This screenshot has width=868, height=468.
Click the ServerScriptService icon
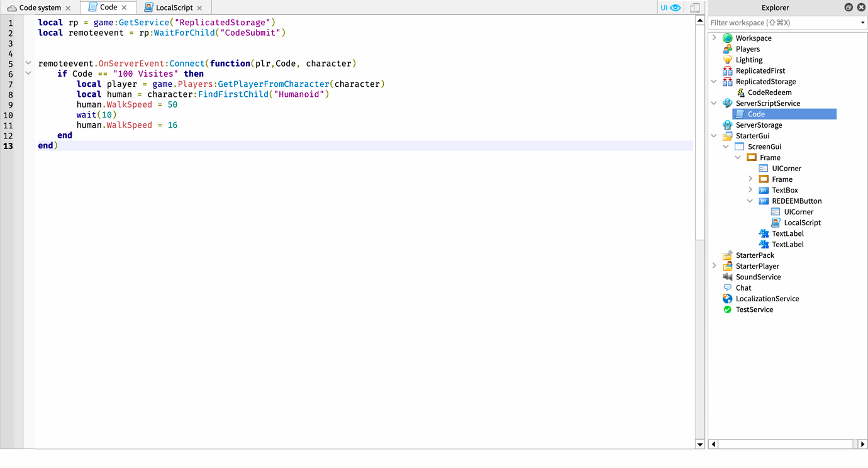[x=728, y=103]
